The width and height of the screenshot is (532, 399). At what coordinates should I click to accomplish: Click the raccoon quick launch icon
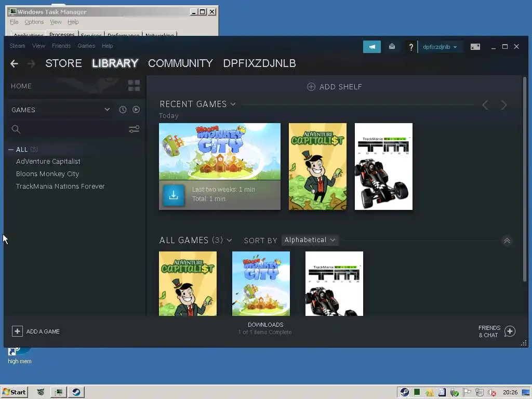point(41,392)
